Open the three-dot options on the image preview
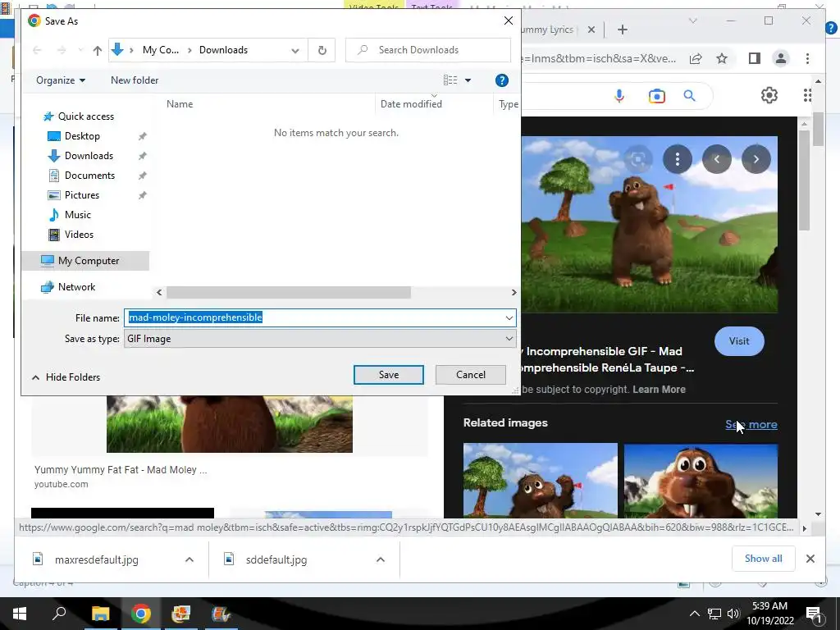The height and width of the screenshot is (630, 840). point(678,159)
